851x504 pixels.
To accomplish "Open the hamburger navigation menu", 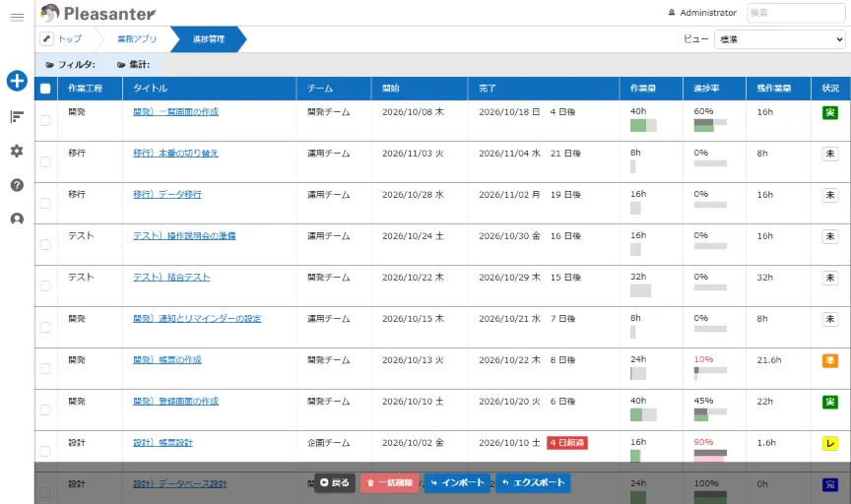I will 17,18.
